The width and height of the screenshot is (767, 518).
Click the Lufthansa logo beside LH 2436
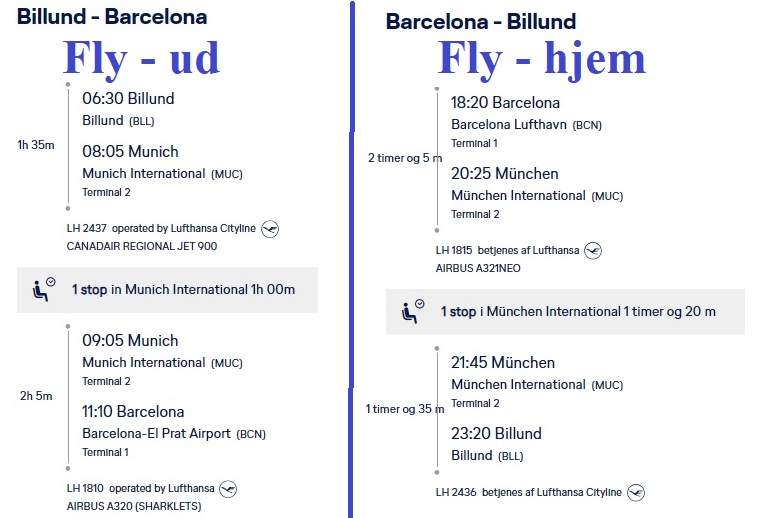tap(635, 492)
